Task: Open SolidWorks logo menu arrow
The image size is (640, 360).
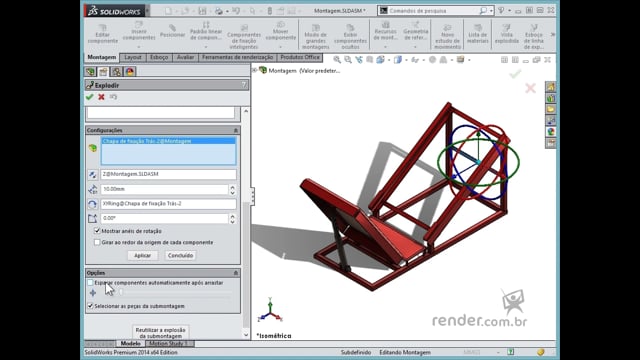Action: click(x=147, y=10)
